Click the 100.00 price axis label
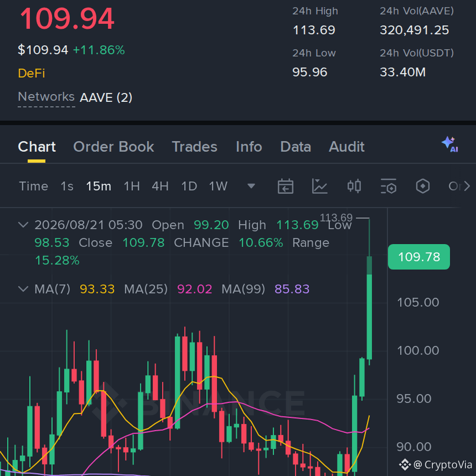 [418, 351]
